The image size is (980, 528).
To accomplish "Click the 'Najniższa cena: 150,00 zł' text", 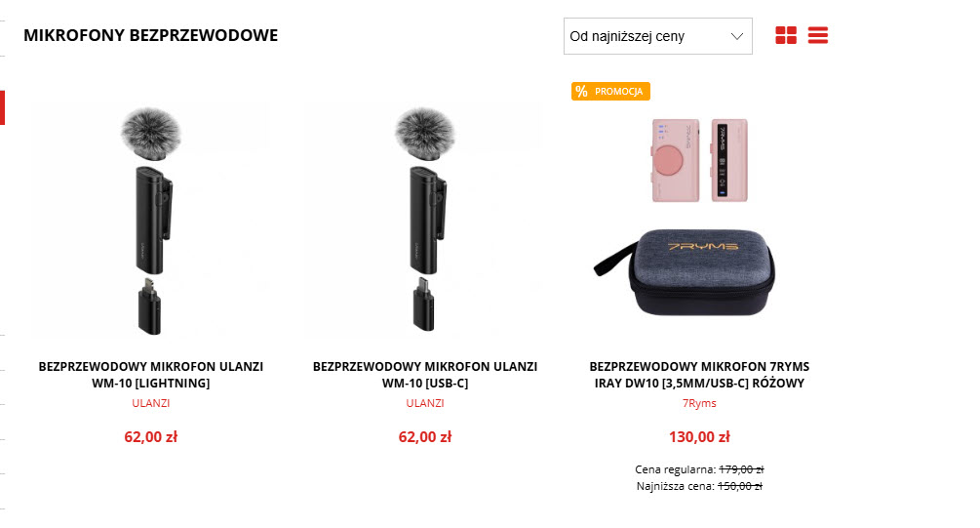I will point(699,486).
